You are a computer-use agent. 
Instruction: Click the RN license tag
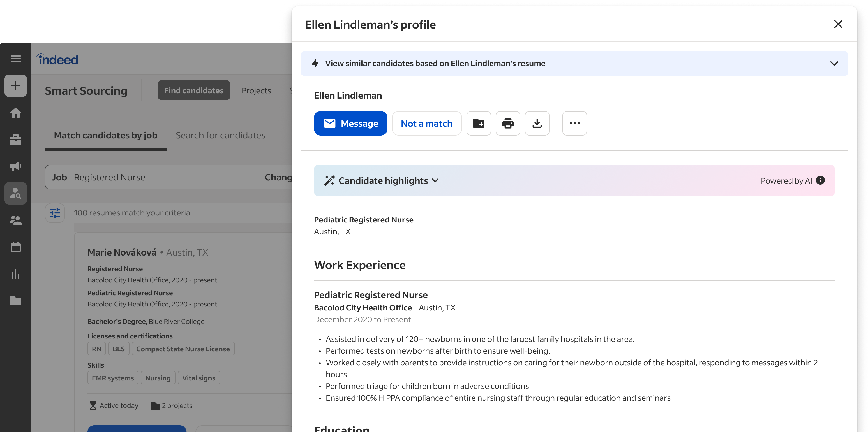pyautogui.click(x=97, y=349)
